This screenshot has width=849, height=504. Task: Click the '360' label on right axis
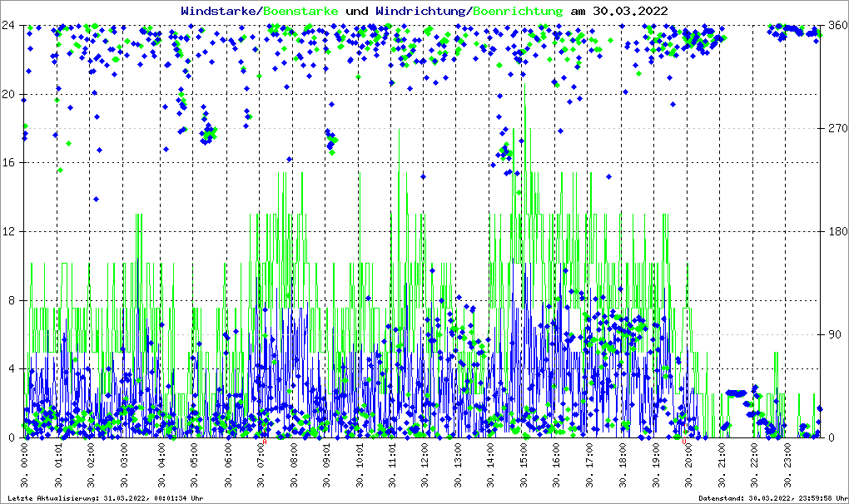[x=837, y=25]
